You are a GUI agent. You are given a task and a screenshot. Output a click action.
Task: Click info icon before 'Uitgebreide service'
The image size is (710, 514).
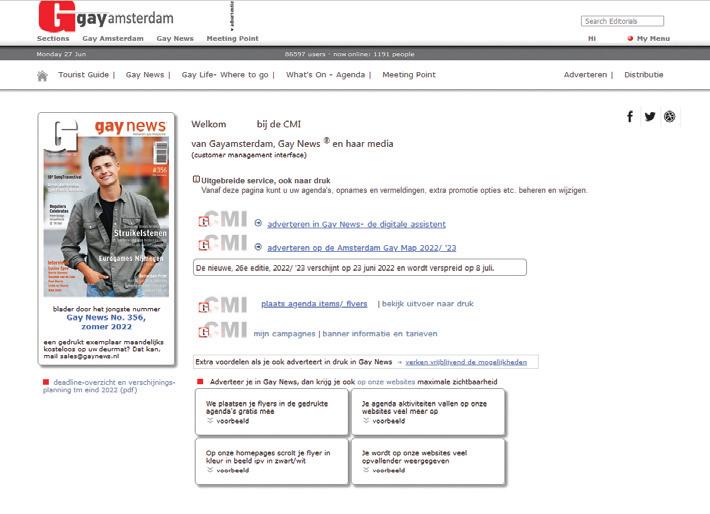tap(196, 179)
